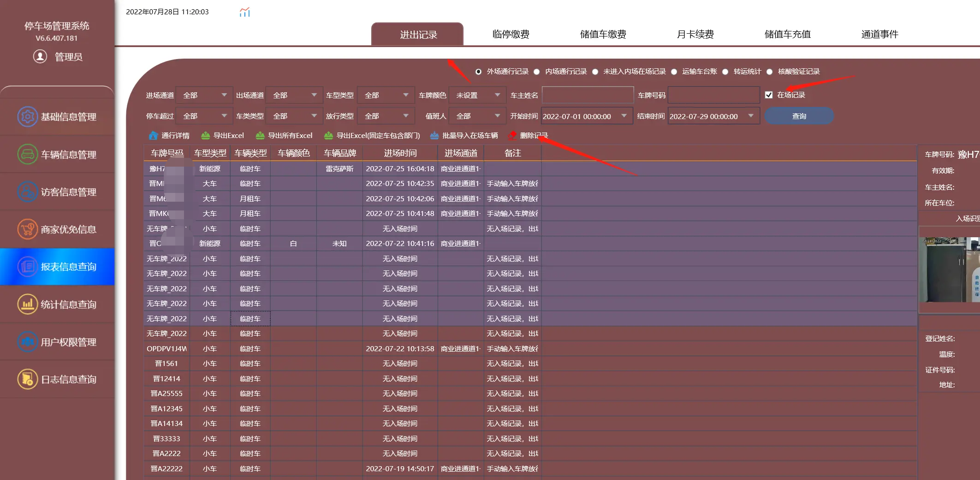Select the 运输车台账 radio button
This screenshot has height=480, width=980.
tap(674, 72)
